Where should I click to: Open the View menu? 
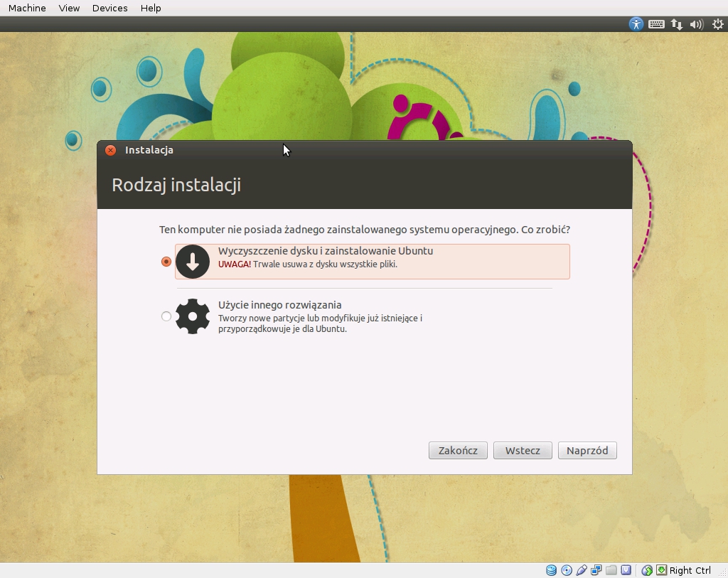[69, 8]
